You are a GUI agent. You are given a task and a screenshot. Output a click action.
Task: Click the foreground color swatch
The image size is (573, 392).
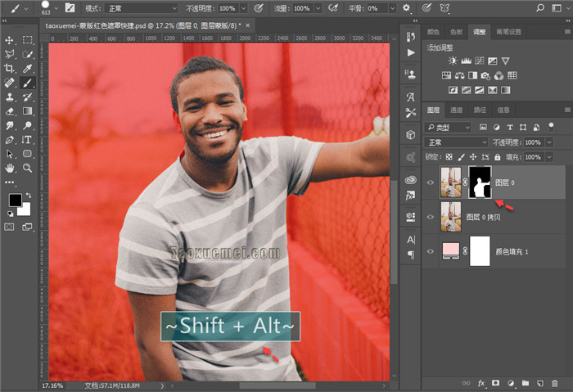(x=15, y=200)
